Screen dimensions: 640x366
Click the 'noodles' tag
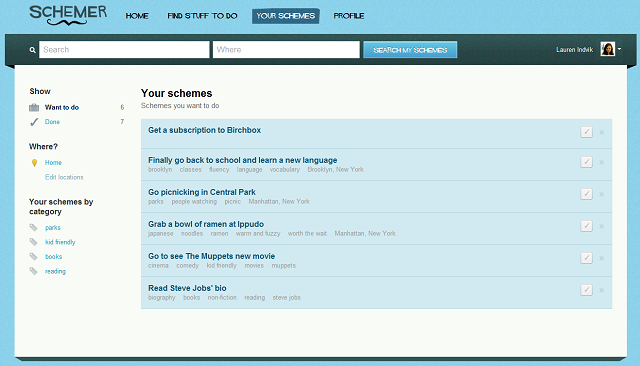[x=192, y=233]
